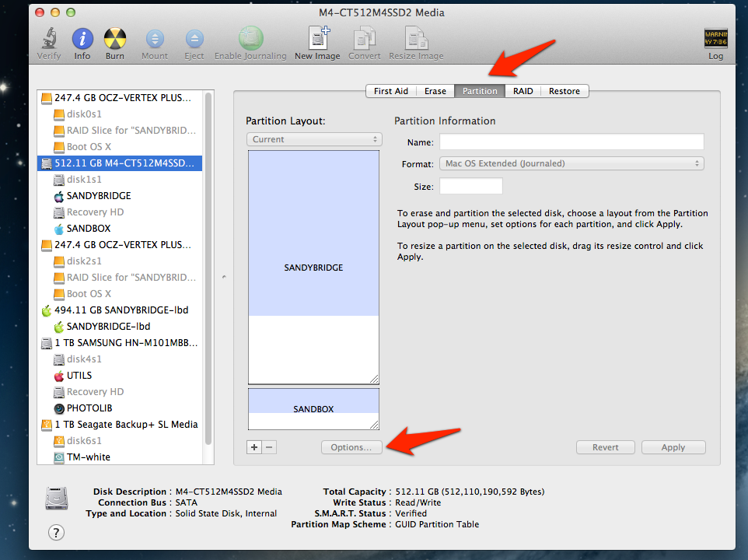Click the SANDYBRIDGE partition resize handle
The width and height of the screenshot is (748, 560).
point(374,380)
